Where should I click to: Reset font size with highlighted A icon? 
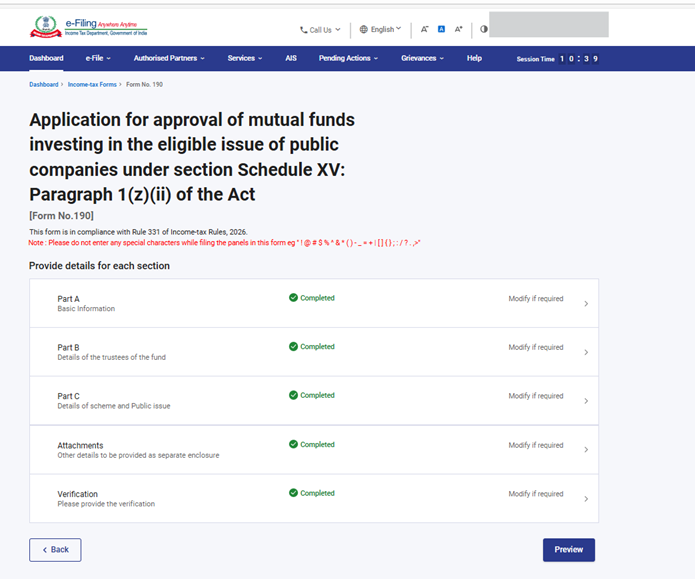click(441, 30)
